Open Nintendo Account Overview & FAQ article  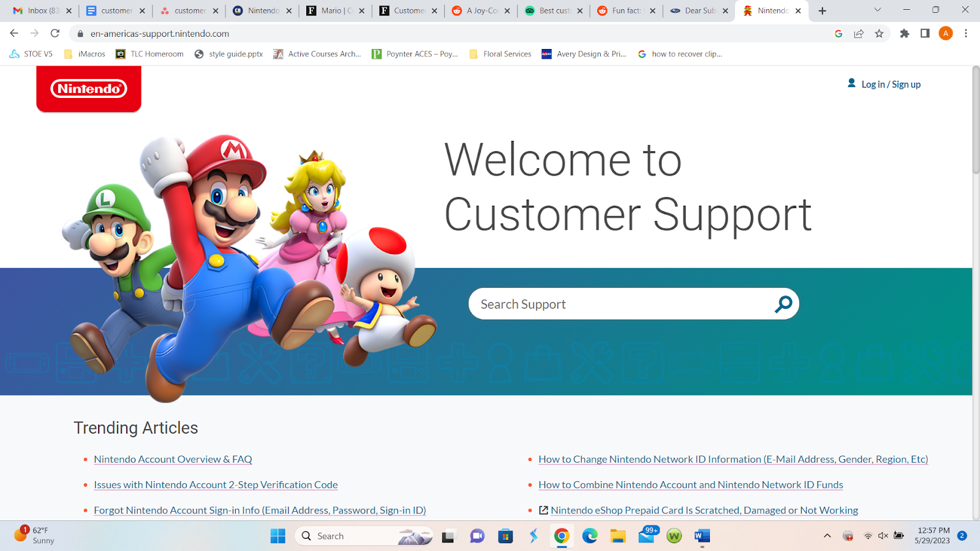click(173, 459)
